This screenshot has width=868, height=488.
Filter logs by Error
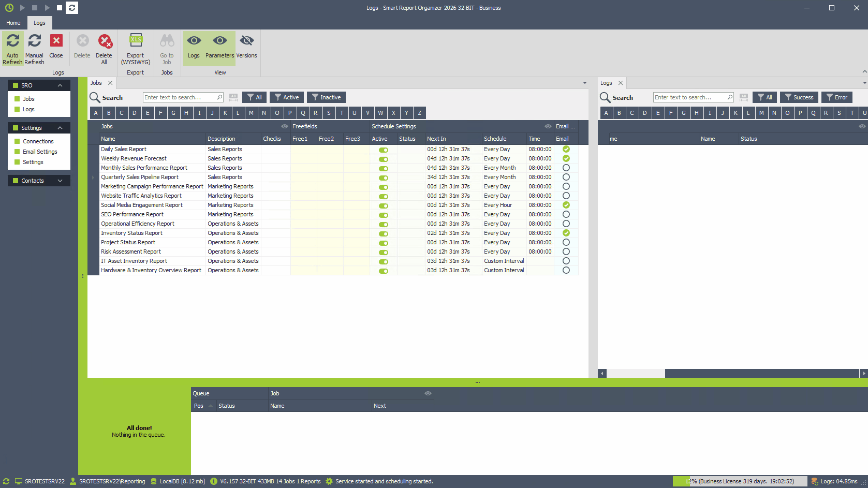(x=837, y=97)
